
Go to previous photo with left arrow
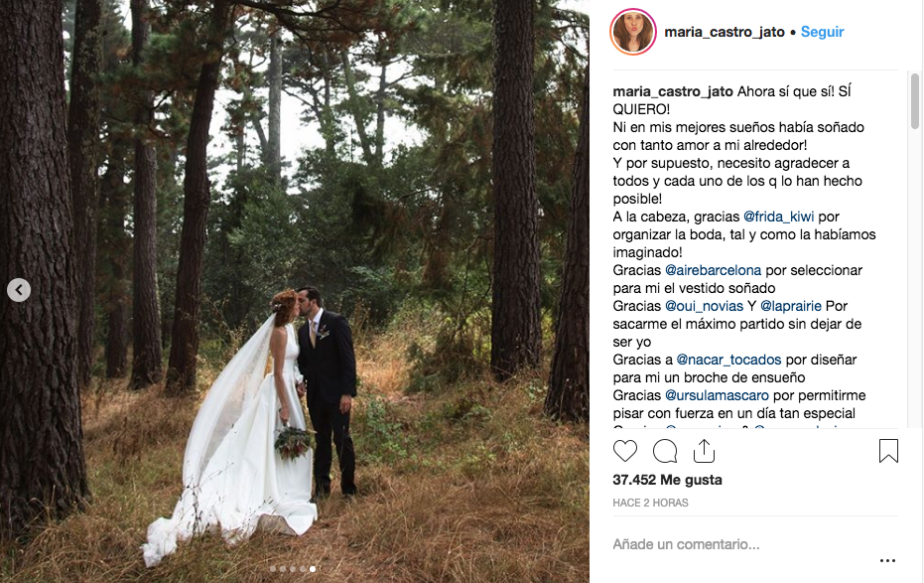[19, 290]
